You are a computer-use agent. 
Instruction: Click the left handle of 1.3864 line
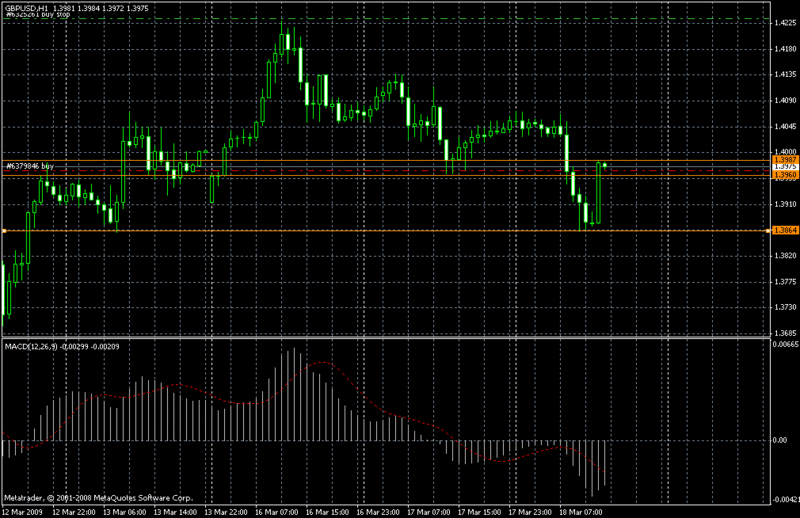pos(4,231)
